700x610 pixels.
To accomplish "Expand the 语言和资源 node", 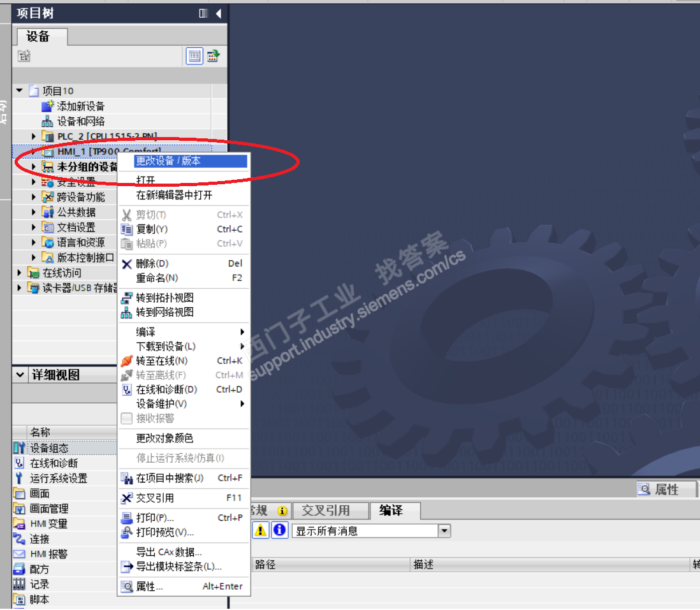I will click(34, 242).
